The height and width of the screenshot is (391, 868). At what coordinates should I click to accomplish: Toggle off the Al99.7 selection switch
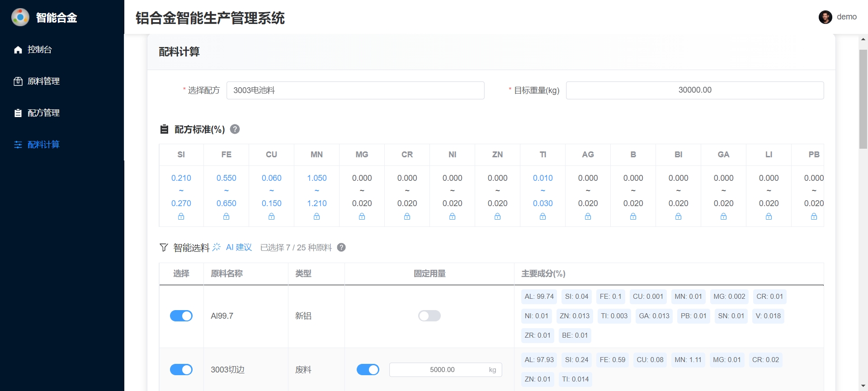coord(181,316)
